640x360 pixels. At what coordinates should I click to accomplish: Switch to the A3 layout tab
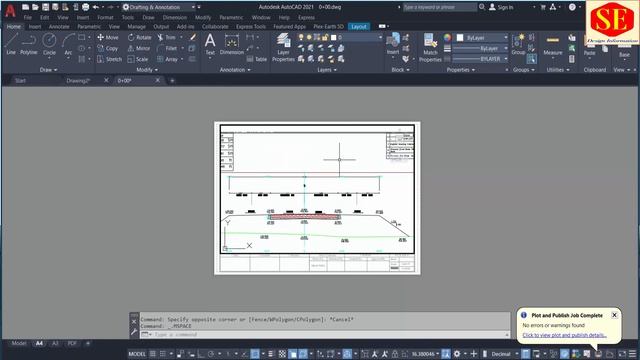coord(55,343)
